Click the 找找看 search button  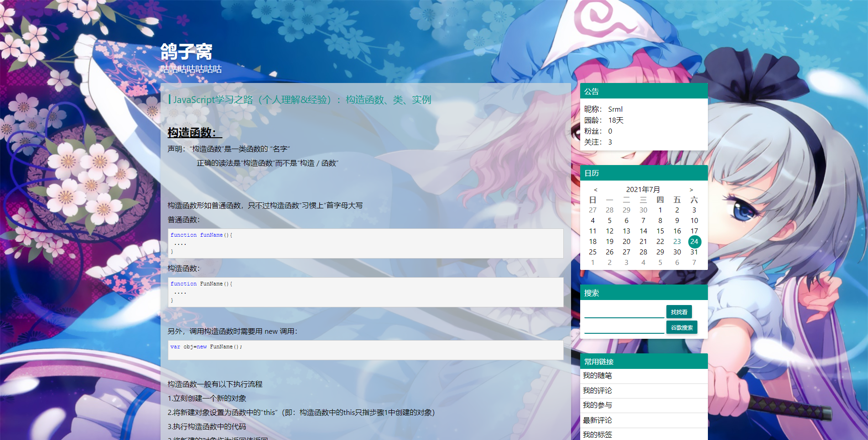click(679, 312)
